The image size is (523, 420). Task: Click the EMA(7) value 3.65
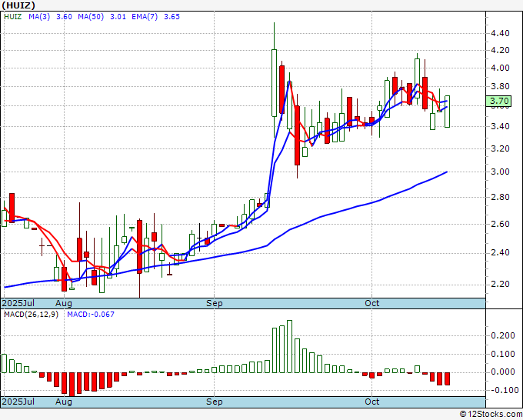point(172,17)
